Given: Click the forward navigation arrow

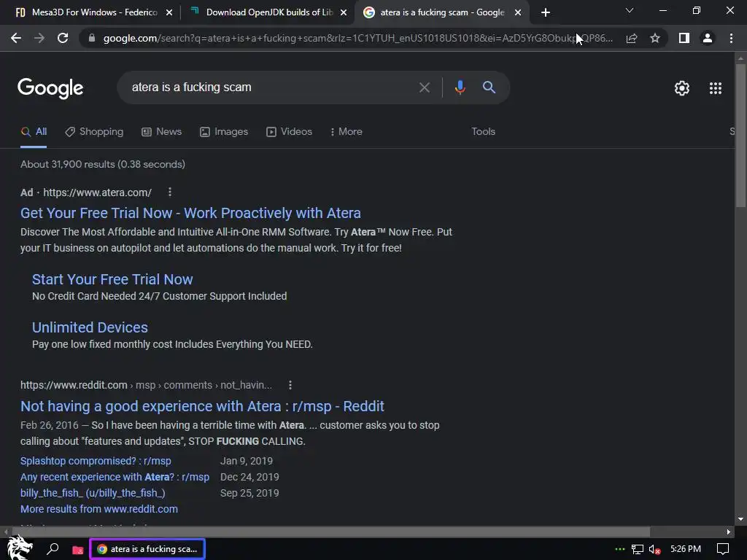Looking at the screenshot, I should click(x=39, y=38).
